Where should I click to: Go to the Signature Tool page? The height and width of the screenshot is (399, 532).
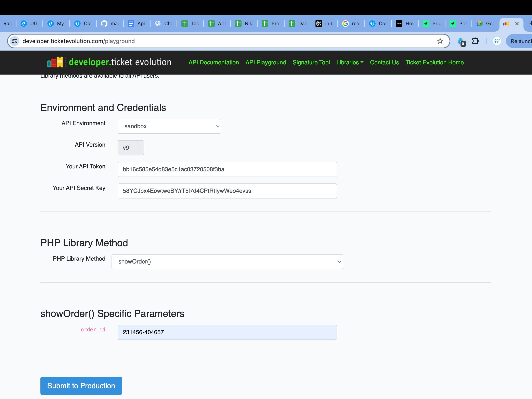[311, 63]
